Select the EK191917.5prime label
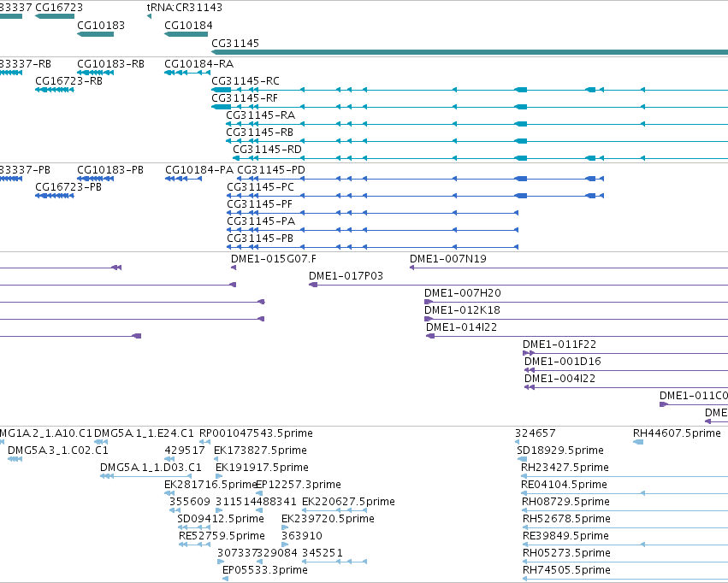Screen dimensions: 728x583 tap(262, 468)
